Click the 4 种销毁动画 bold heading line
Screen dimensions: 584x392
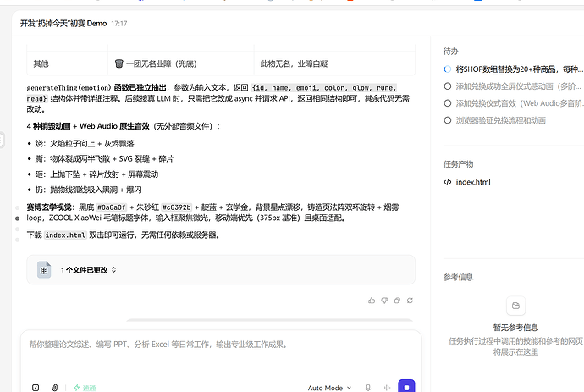pyautogui.click(x=124, y=126)
